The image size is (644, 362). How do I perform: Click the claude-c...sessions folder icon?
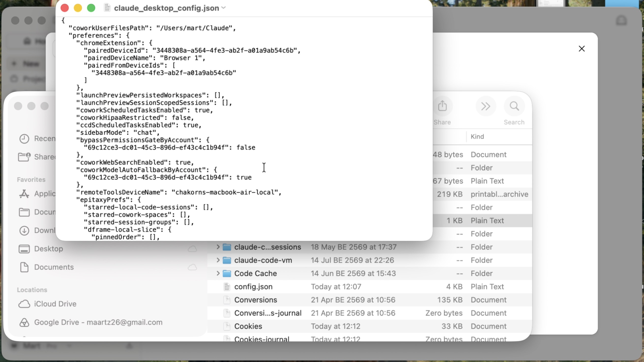(227, 247)
